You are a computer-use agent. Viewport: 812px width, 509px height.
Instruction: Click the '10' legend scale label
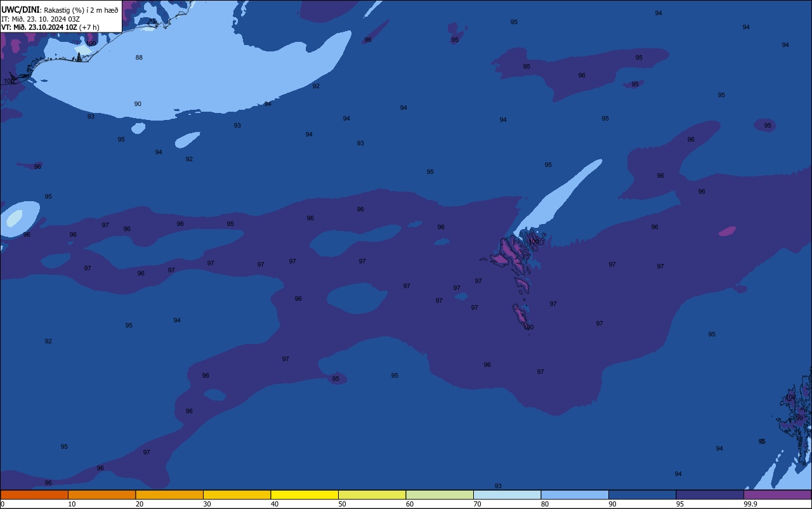point(72,504)
